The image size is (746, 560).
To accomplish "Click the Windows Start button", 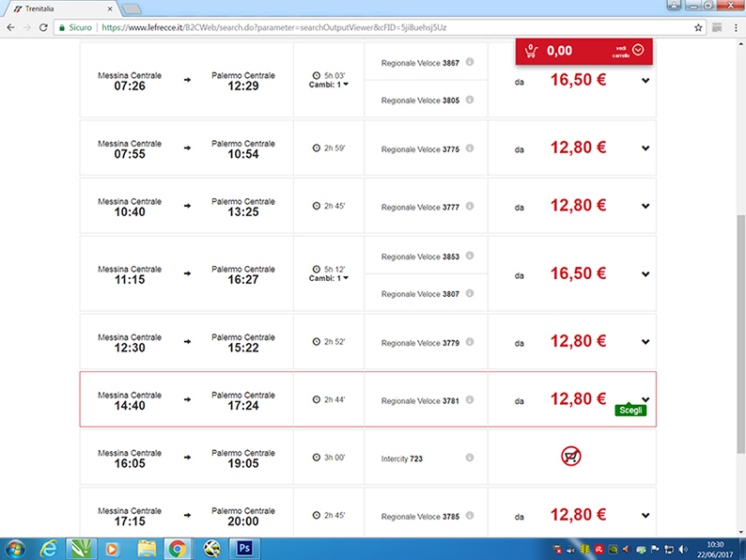I will (x=16, y=548).
